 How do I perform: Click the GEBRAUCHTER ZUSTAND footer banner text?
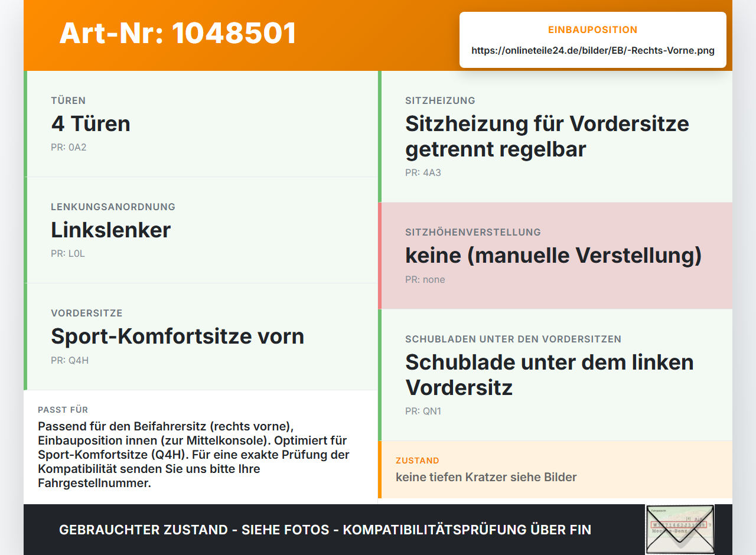pos(325,530)
